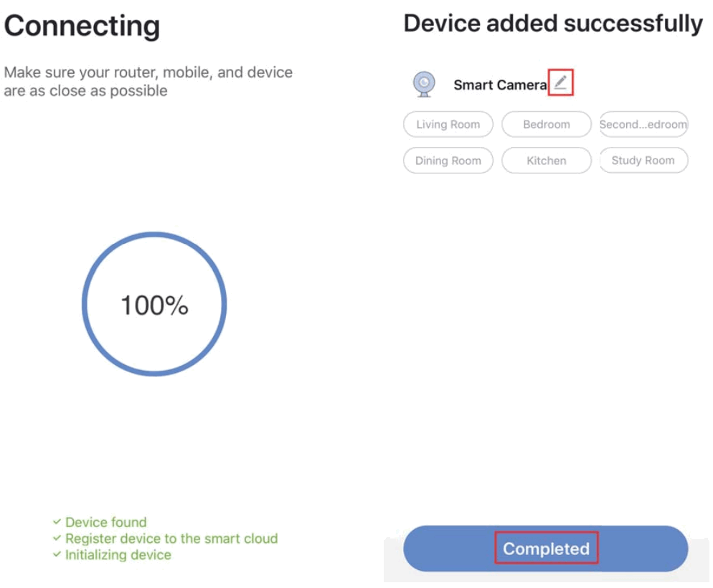The height and width of the screenshot is (588, 713).
Task: Click the Device found status text
Action: click(x=105, y=522)
